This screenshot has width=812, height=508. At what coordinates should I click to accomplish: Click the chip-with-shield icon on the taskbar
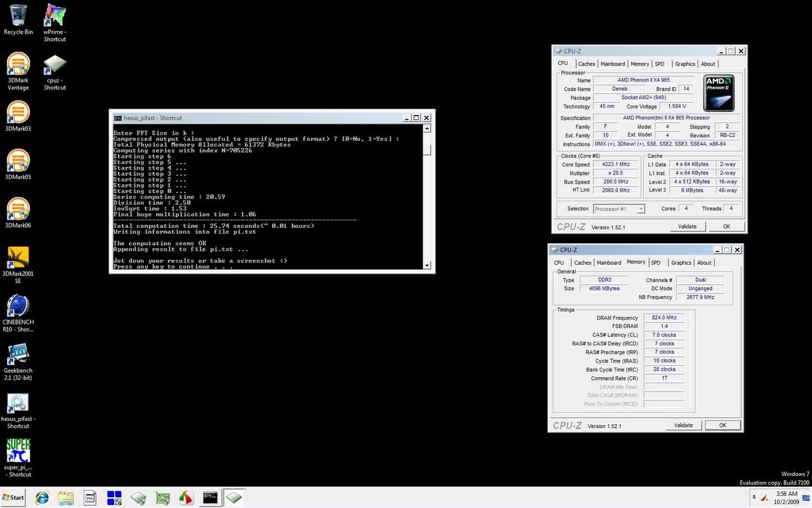pyautogui.click(x=138, y=498)
